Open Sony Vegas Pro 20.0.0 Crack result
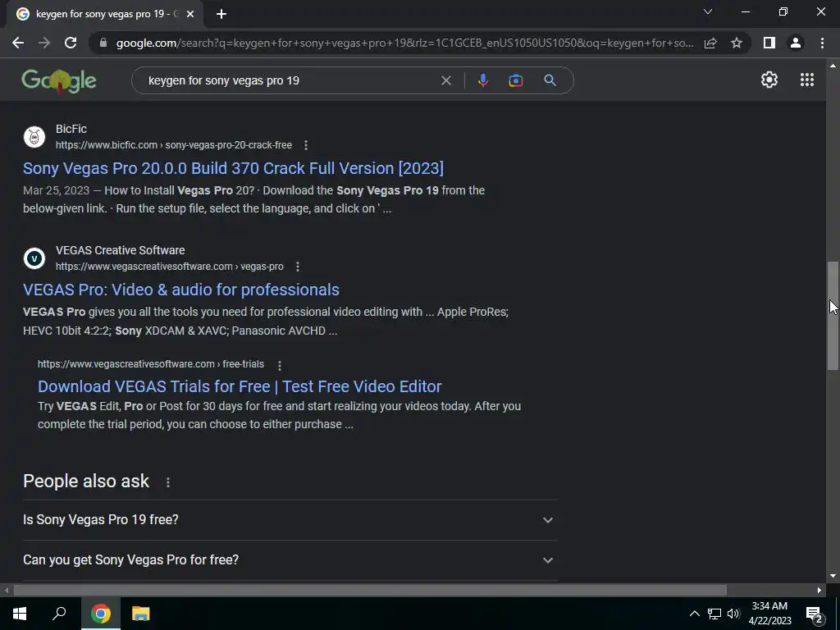The image size is (840, 630). click(x=233, y=168)
